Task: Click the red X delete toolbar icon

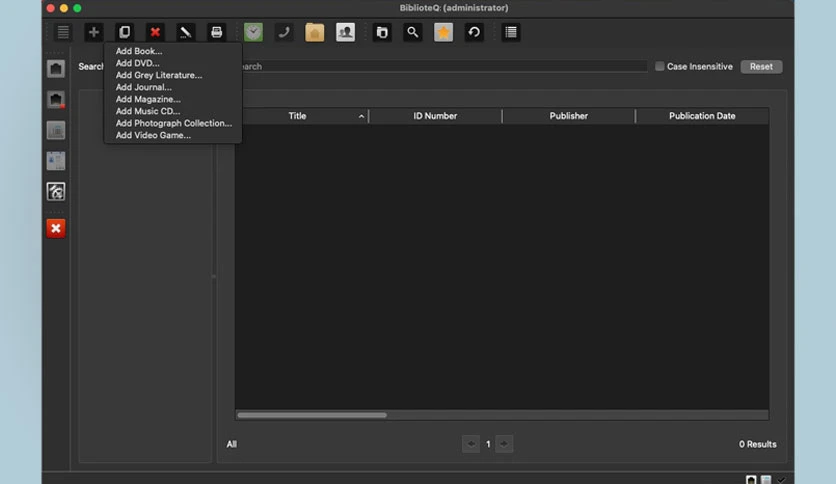Action: coord(155,32)
